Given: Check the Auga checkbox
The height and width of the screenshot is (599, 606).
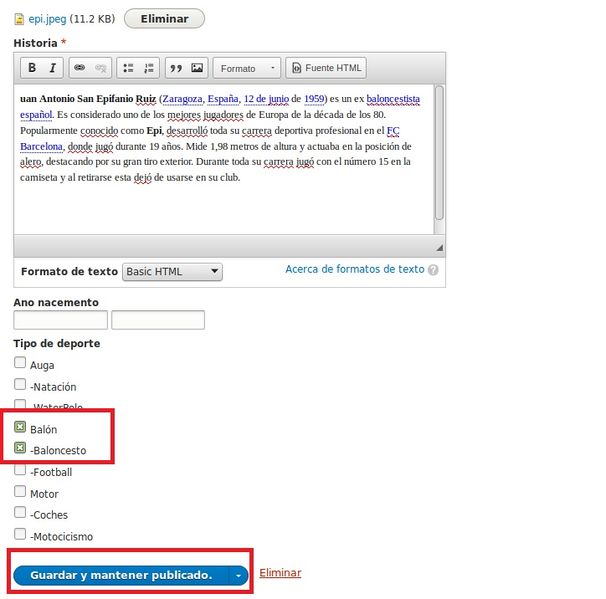Looking at the screenshot, I should (20, 363).
